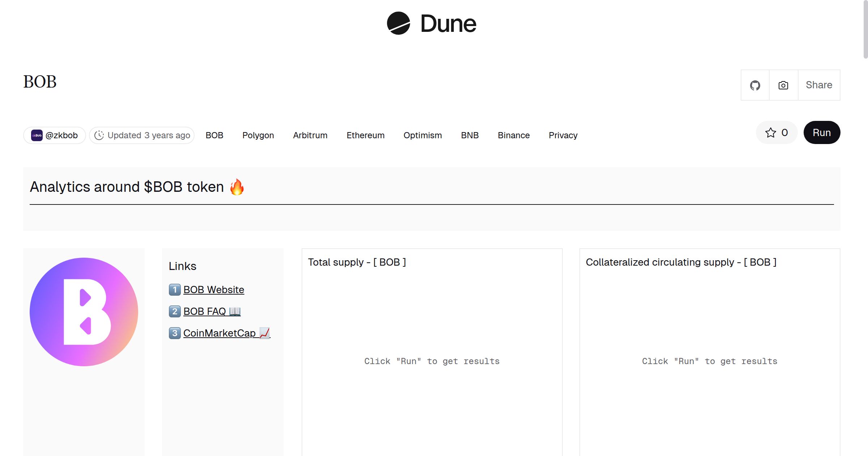Select the Arbitrum tag
The image size is (868, 456).
point(310,135)
